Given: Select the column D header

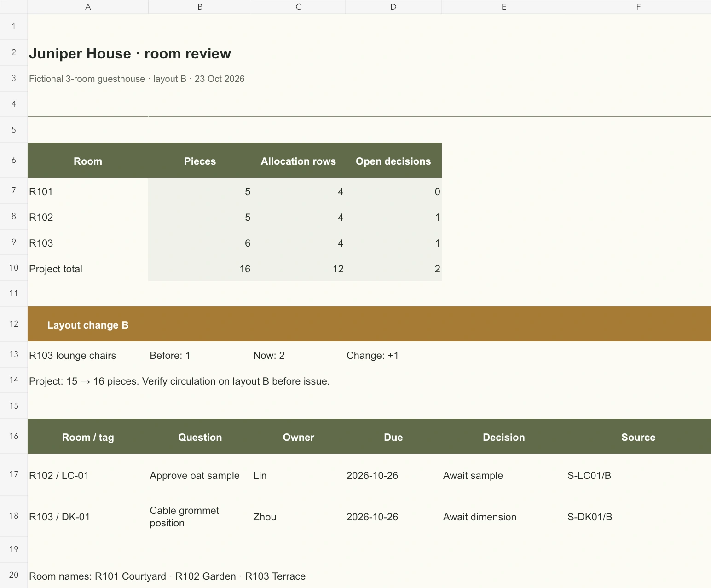Looking at the screenshot, I should pos(393,7).
